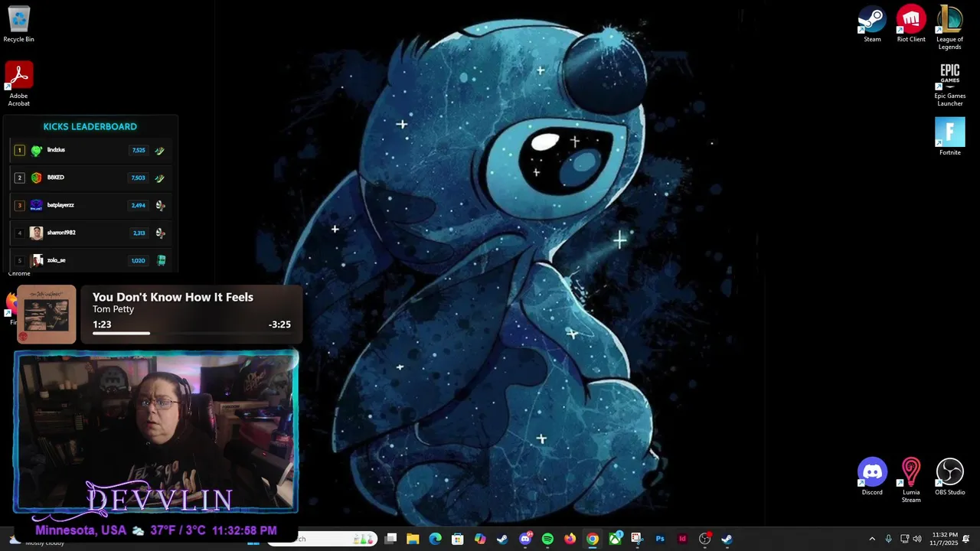This screenshot has width=980, height=551.
Task: Click the rank 3 badge for batplayerzz
Action: point(20,205)
